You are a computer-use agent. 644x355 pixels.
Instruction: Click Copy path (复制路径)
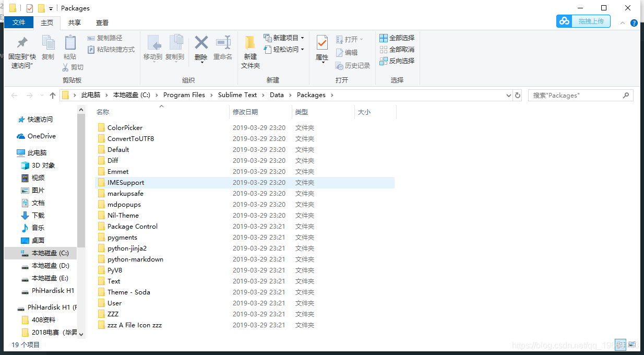click(105, 38)
